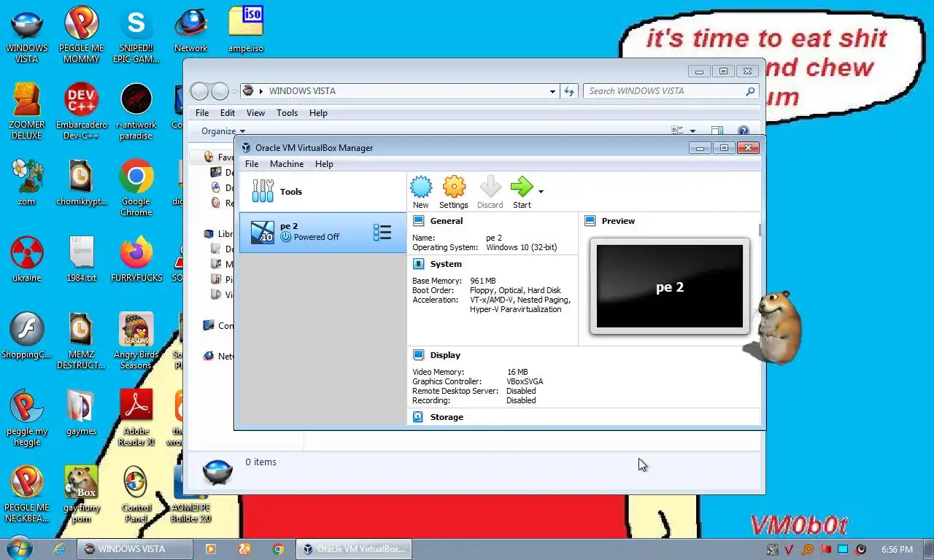Open VirtualBox File menu
Viewport: 934px width, 560px height.
pos(252,164)
